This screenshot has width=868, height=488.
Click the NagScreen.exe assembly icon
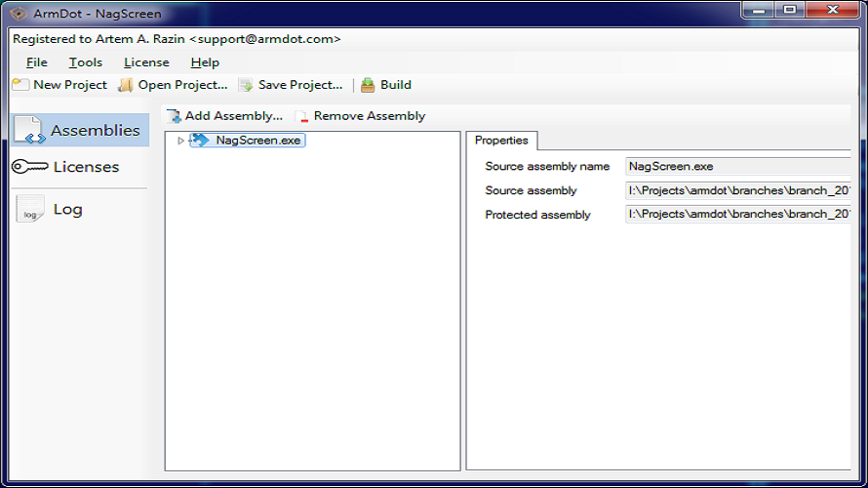[200, 141]
